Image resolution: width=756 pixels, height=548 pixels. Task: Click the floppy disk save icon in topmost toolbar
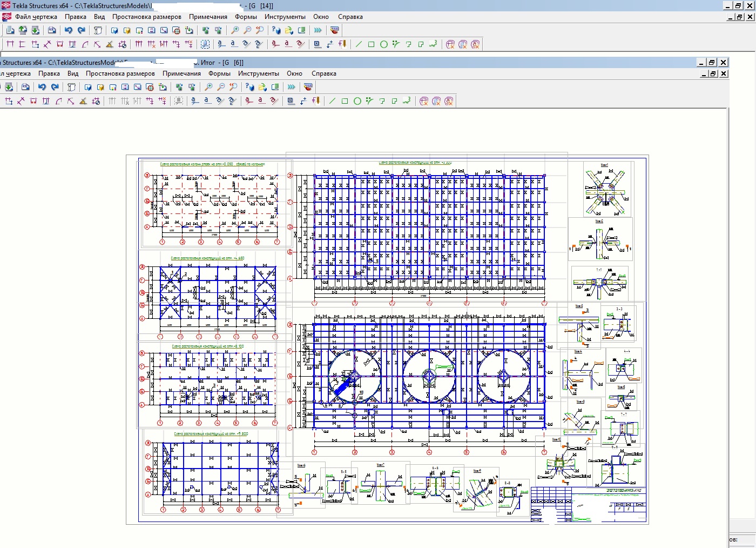tap(52, 30)
